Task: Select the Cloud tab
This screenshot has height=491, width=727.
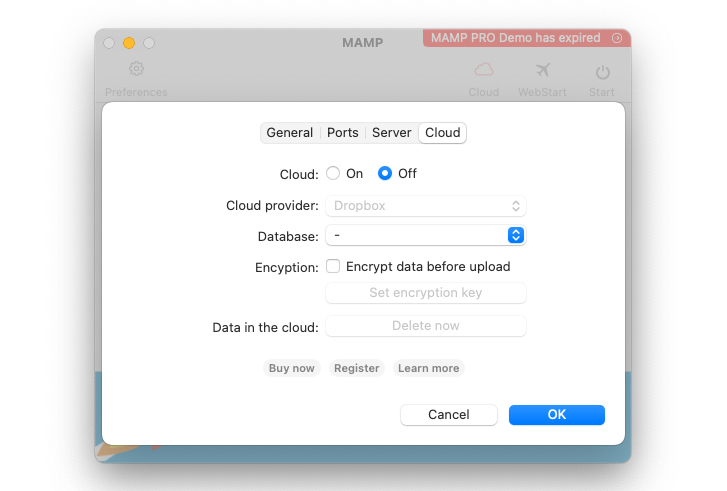Action: [x=443, y=133]
